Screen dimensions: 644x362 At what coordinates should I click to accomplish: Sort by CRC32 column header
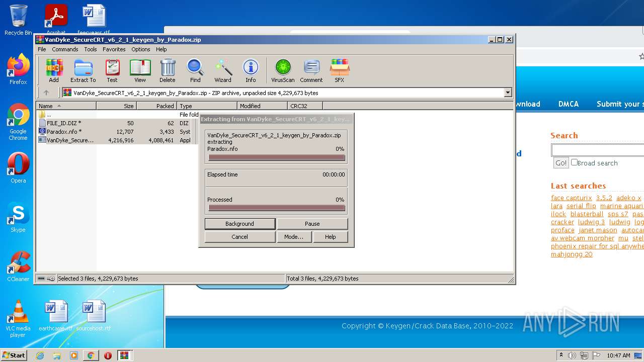tap(305, 106)
